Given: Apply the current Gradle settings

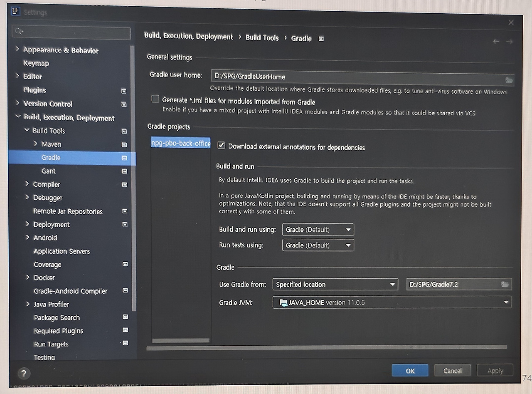Looking at the screenshot, I should coord(495,370).
